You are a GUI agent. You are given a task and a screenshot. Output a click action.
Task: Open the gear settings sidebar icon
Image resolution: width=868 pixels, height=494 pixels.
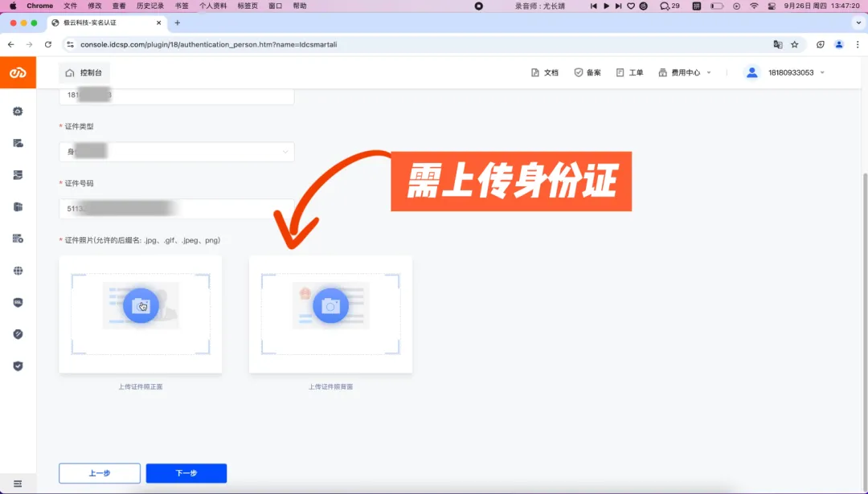coord(18,111)
